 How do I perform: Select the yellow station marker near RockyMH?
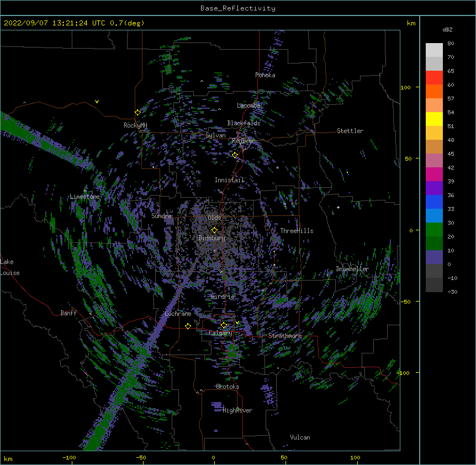(137, 113)
